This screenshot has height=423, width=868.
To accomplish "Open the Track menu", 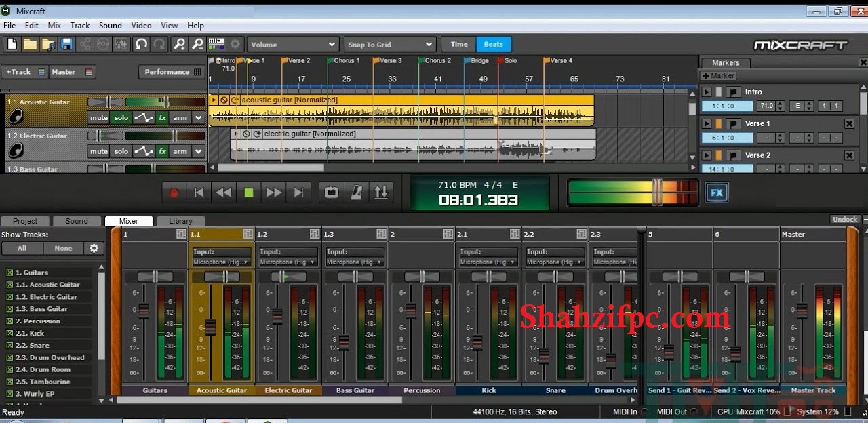I will click(80, 25).
